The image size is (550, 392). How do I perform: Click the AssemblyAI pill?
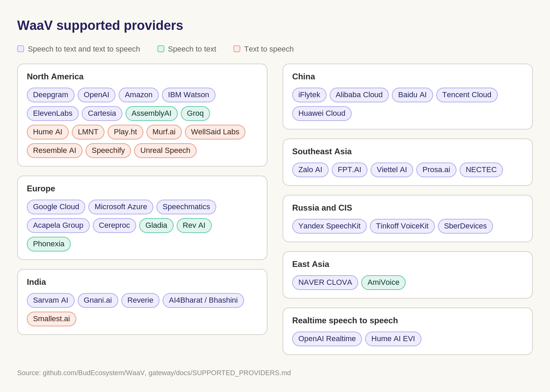click(x=152, y=113)
